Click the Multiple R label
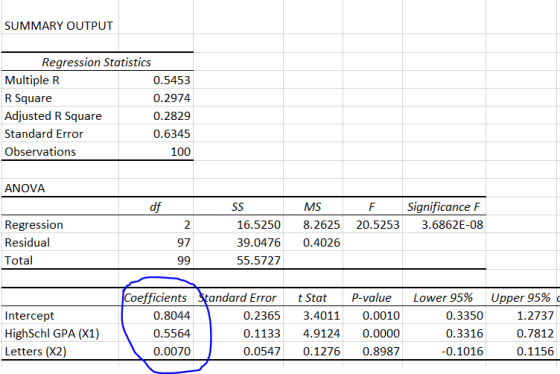The height and width of the screenshot is (374, 560). (x=32, y=80)
